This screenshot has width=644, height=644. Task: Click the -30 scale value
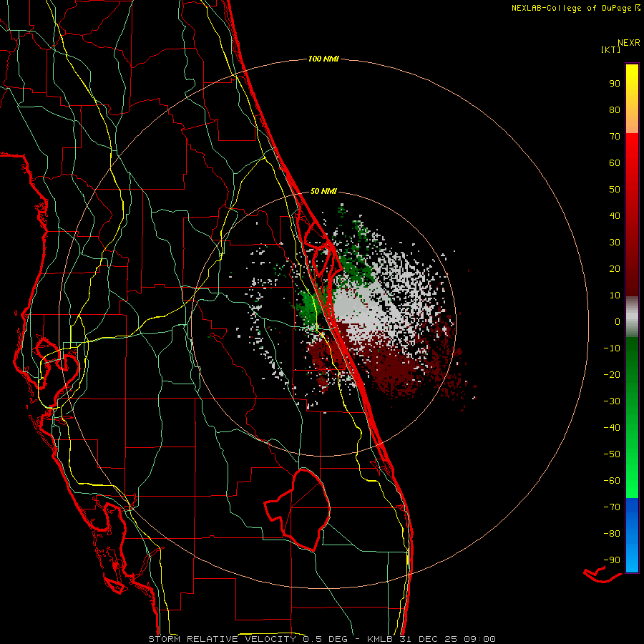(612, 401)
